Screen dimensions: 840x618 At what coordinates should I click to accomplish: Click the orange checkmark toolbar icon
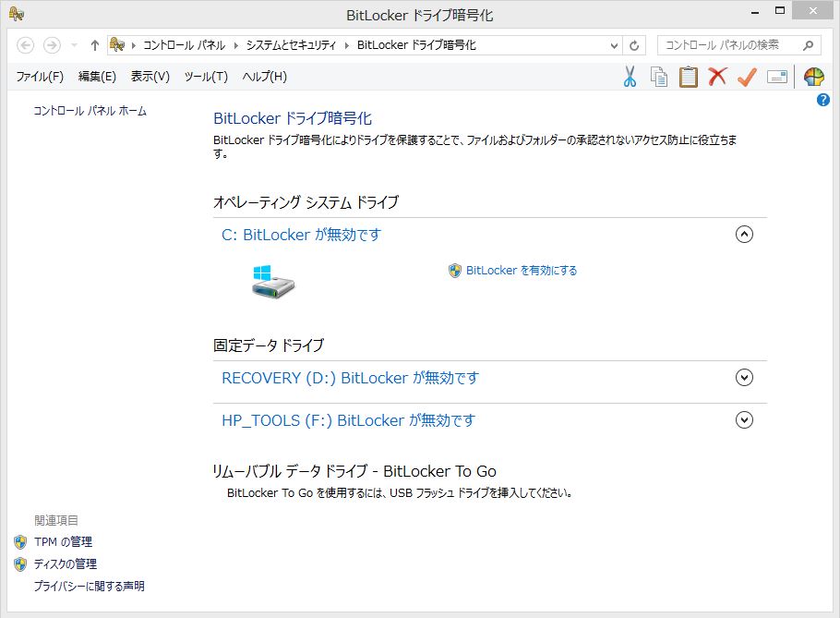click(x=747, y=77)
